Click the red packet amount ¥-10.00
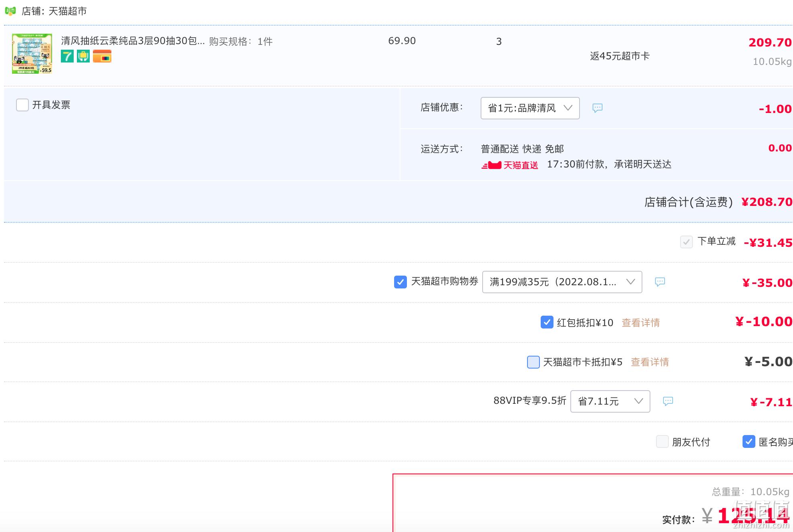 tap(764, 322)
